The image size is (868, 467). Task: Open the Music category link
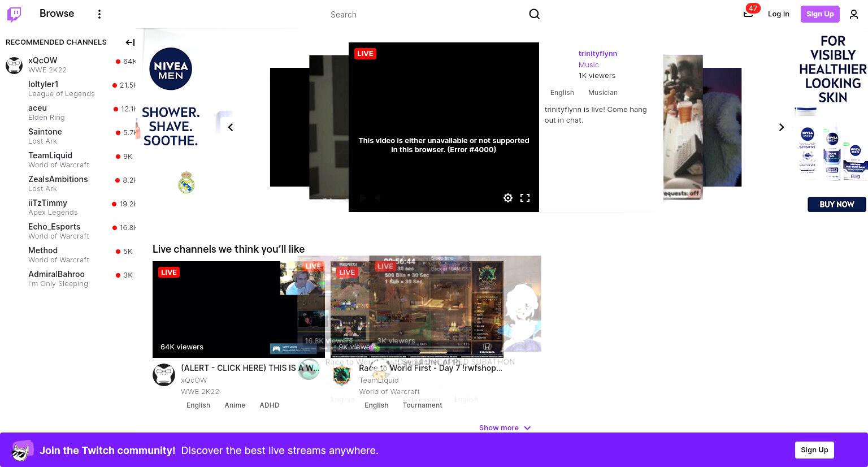click(x=588, y=65)
